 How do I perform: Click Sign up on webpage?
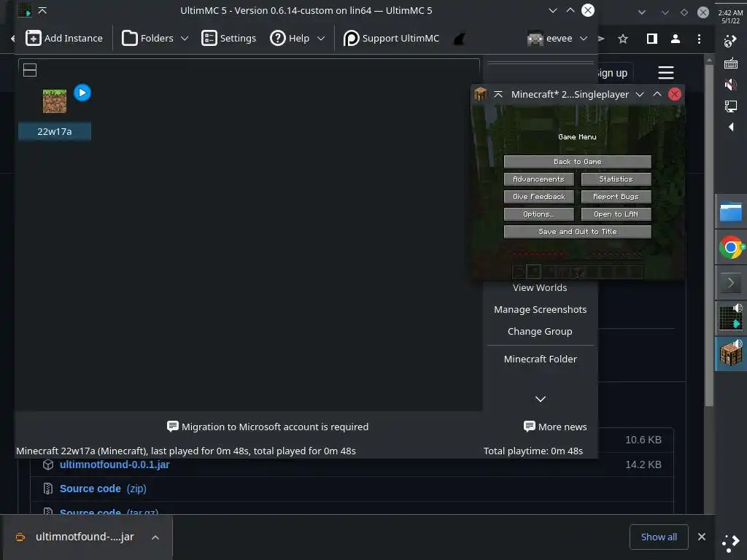tap(613, 73)
